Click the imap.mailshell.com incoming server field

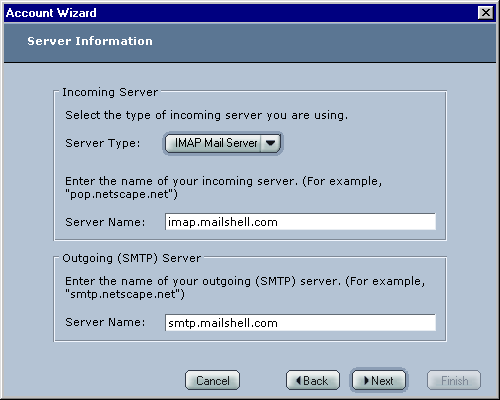(x=300, y=222)
